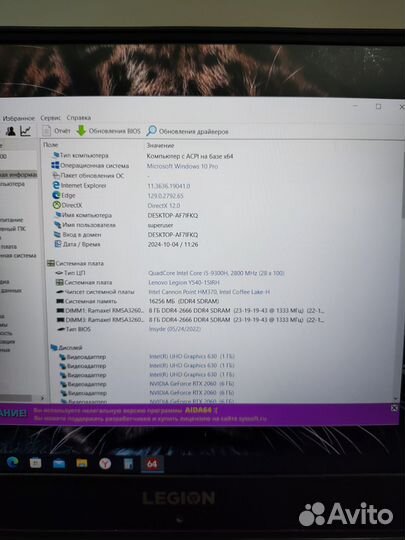Viewport: 405px width, 540px height.
Task: Select the Тип ЦП row icon
Action: pos(59,273)
